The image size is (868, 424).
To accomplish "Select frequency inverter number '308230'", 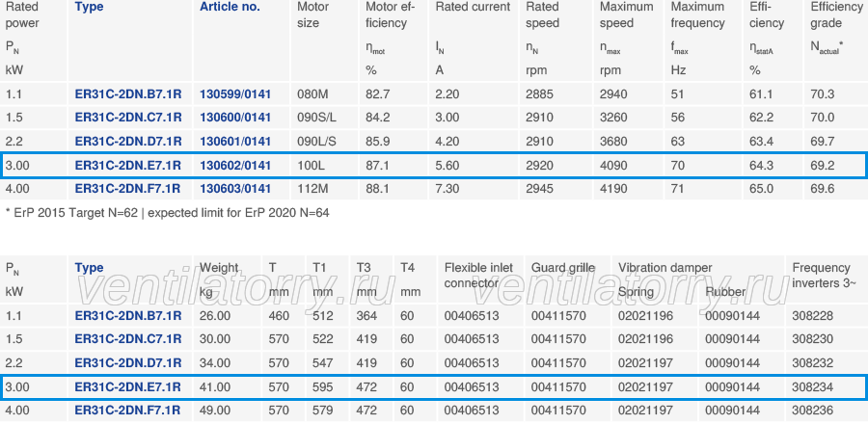I will (x=813, y=339).
